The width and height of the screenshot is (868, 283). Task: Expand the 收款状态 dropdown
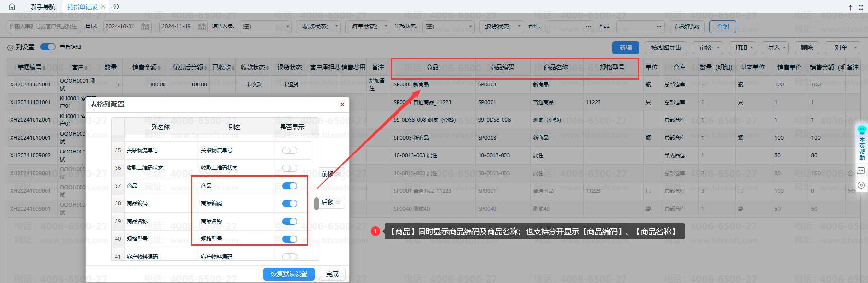click(x=318, y=27)
